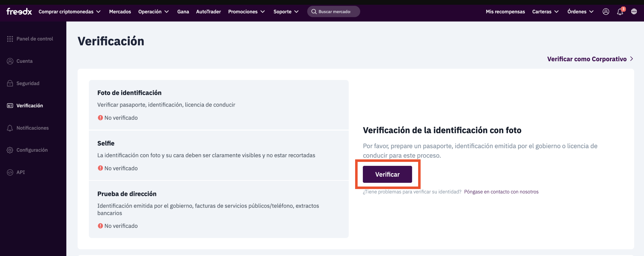Open the user profile icon in header
The height and width of the screenshot is (256, 644).
click(x=605, y=11)
